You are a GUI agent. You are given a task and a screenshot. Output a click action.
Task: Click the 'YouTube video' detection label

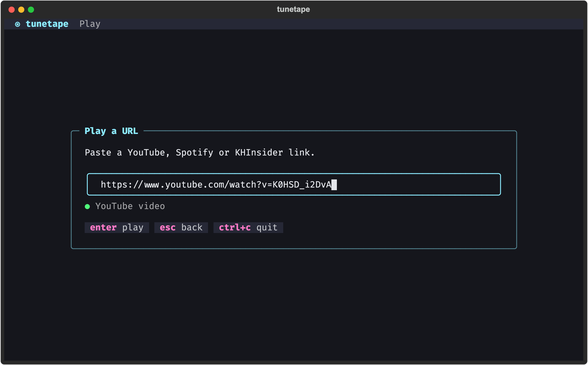130,206
